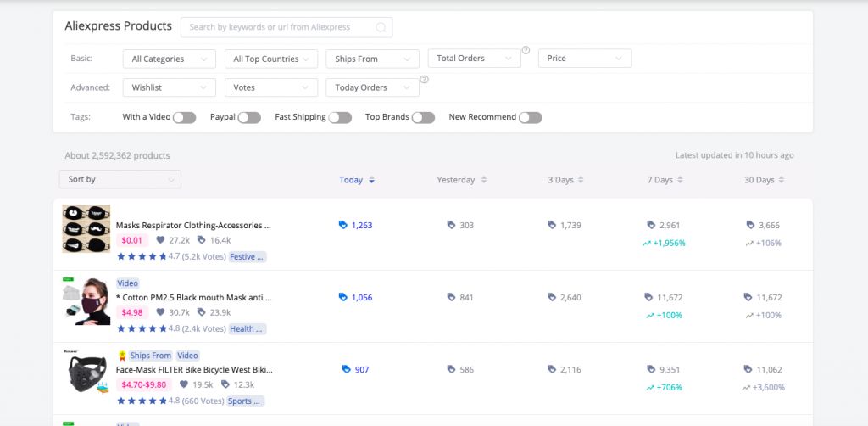Click the Today sort arrow icon
This screenshot has width=868, height=426.
372,180
